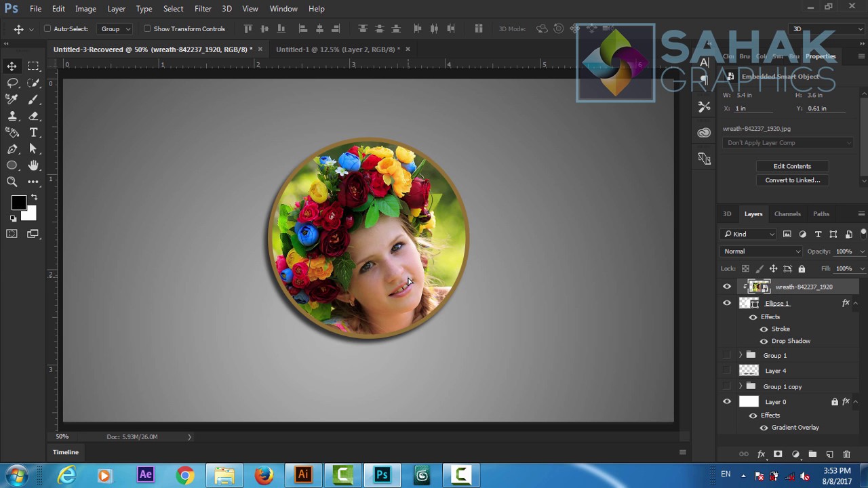Switch to the Paths tab
This screenshot has width=868, height=488.
pyautogui.click(x=821, y=214)
